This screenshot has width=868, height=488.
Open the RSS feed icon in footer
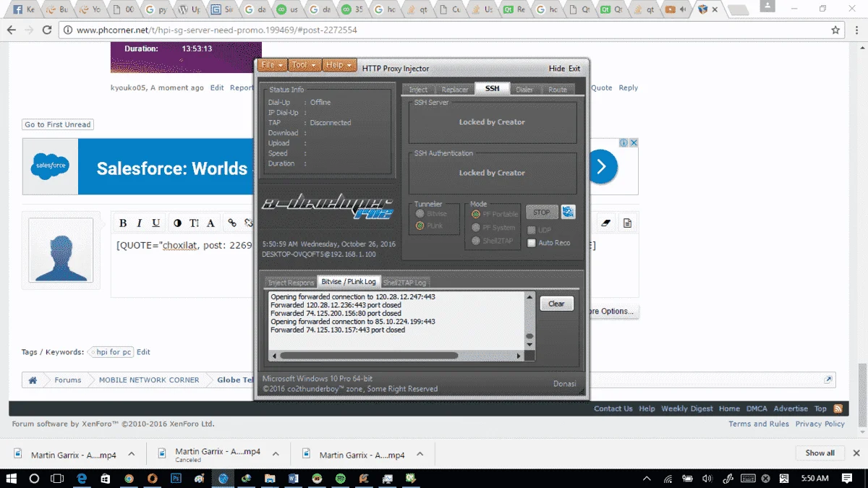click(x=838, y=408)
